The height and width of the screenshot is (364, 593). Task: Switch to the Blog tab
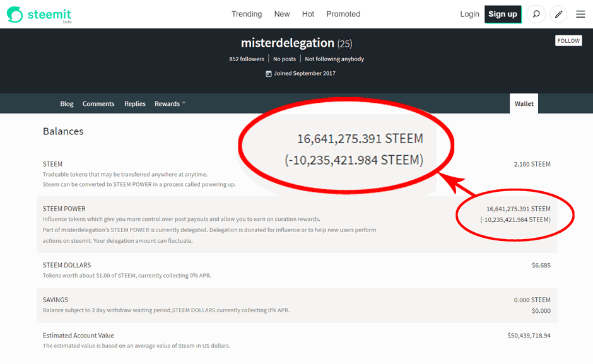pyautogui.click(x=67, y=103)
